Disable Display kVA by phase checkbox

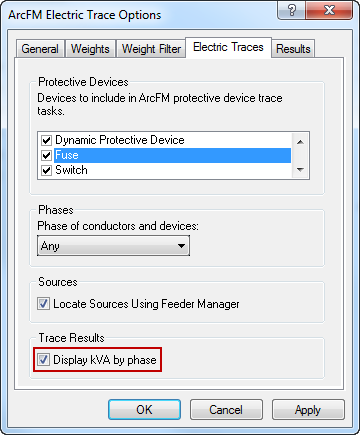43,360
